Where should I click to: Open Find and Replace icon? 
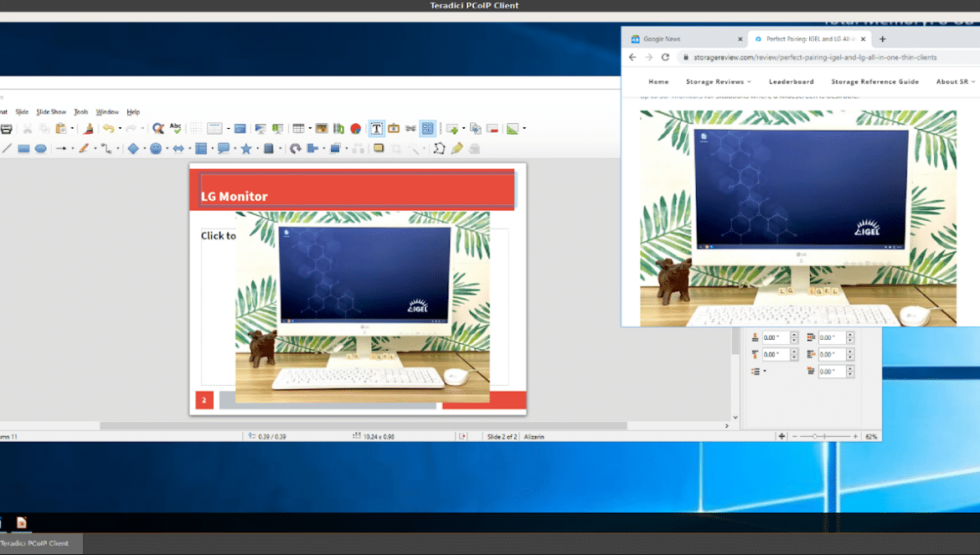[158, 129]
